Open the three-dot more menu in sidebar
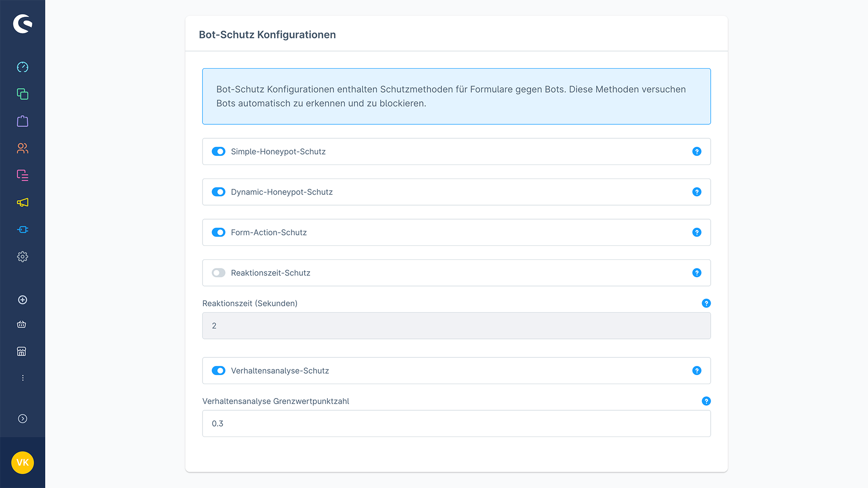Viewport: 868px width, 488px height. (23, 378)
